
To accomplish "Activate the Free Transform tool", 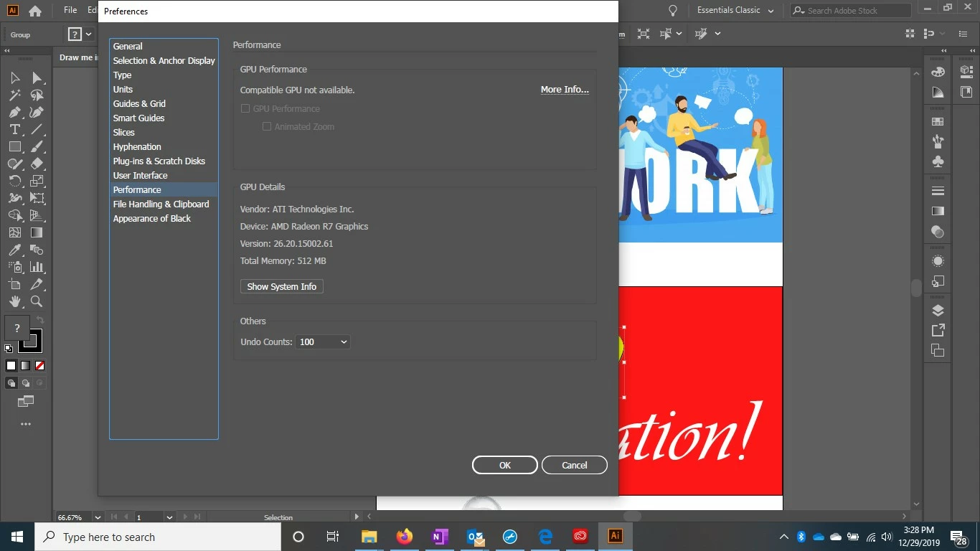I will [x=37, y=198].
